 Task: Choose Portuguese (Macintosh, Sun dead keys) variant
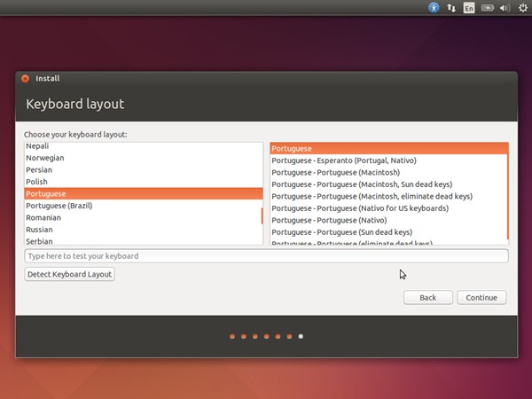pyautogui.click(x=388, y=184)
